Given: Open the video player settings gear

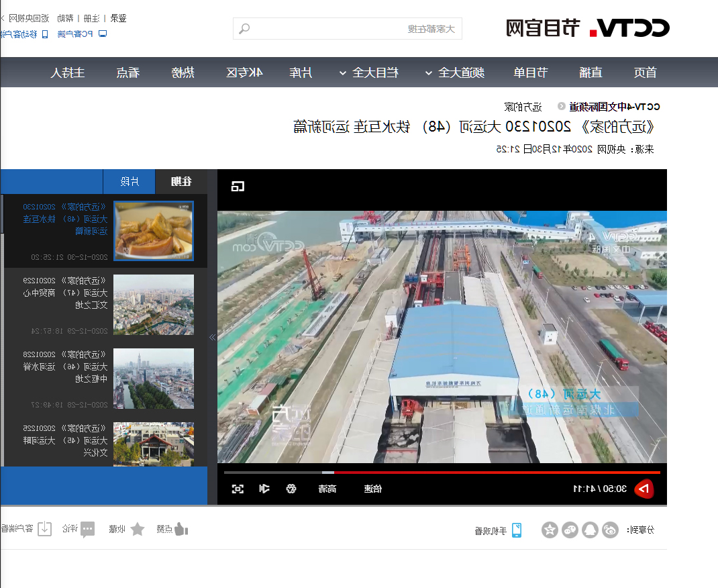Looking at the screenshot, I should [x=291, y=489].
